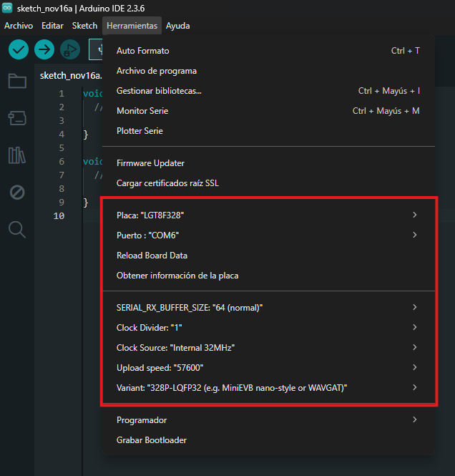Select Auto Formato from the menu

143,52
